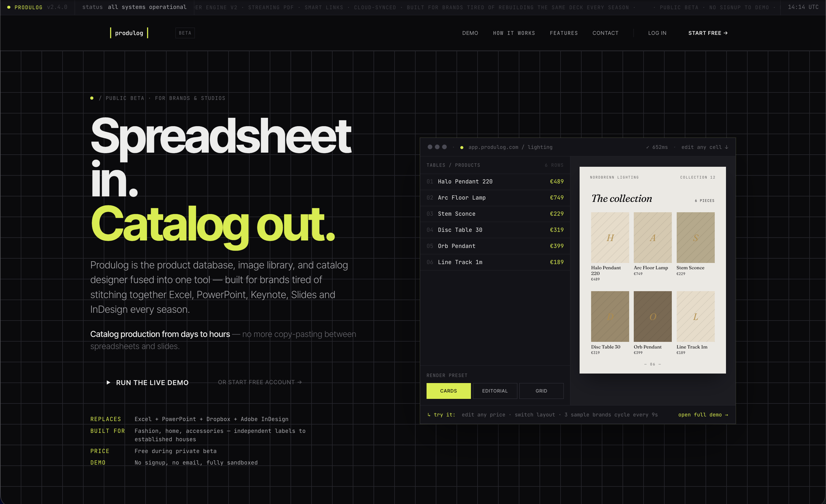Screen dimensions: 826x504
Task: Select the GRID render preset
Action: [541, 391]
